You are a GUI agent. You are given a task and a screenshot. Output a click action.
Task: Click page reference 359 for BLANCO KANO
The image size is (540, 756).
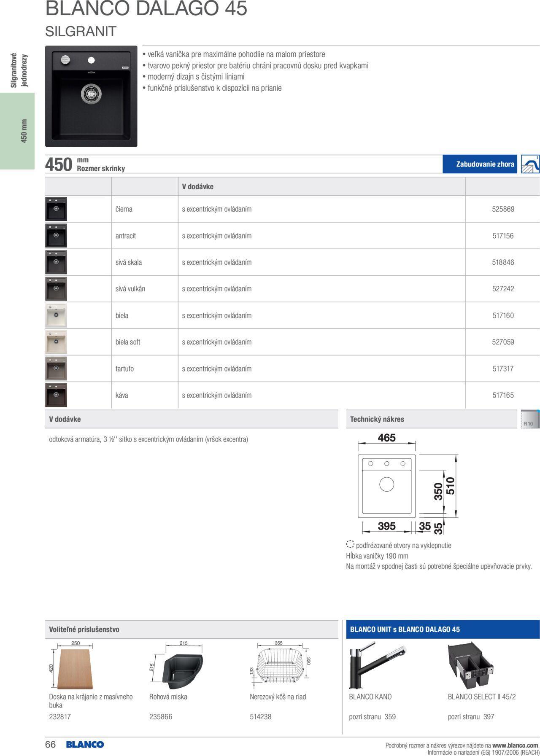[390, 717]
